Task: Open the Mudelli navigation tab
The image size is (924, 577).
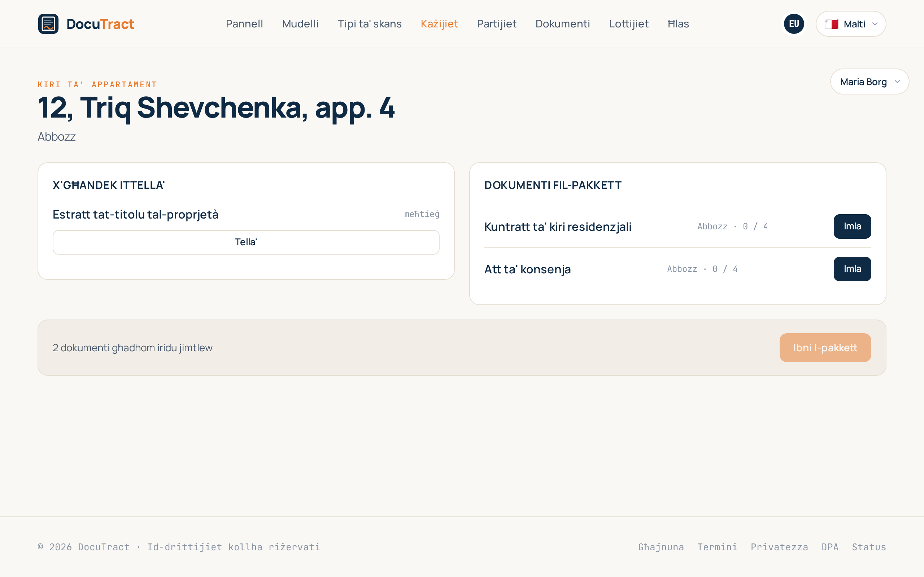Action: coord(300,24)
